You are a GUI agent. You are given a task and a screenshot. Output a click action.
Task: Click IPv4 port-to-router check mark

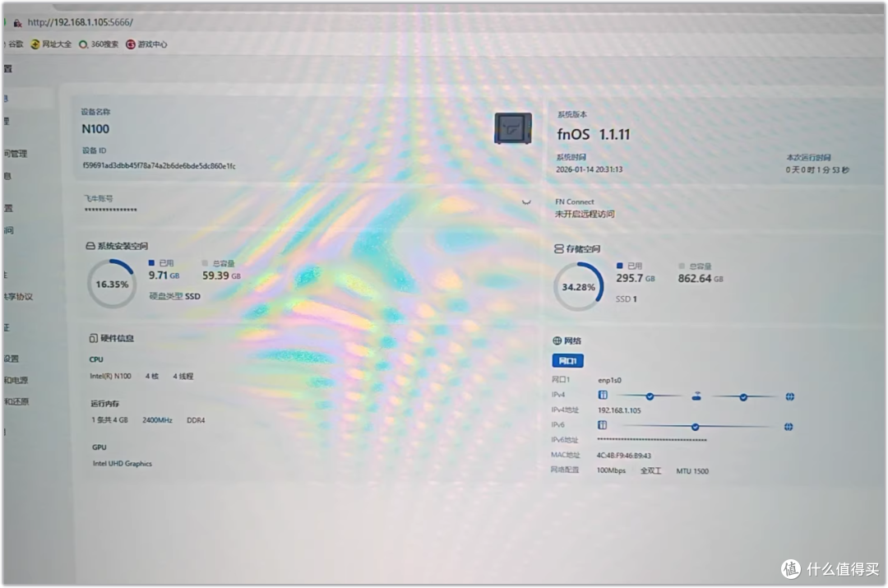[x=650, y=396]
